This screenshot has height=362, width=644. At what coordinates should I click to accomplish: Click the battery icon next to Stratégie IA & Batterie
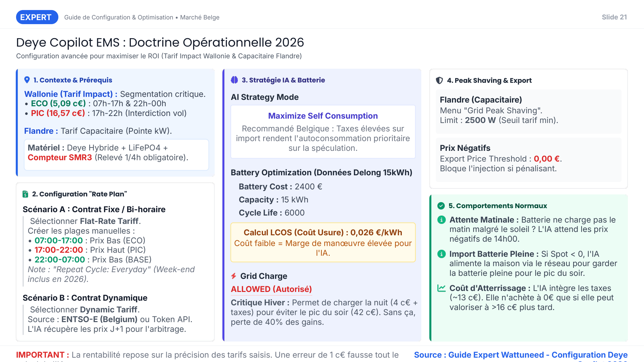pos(234,80)
